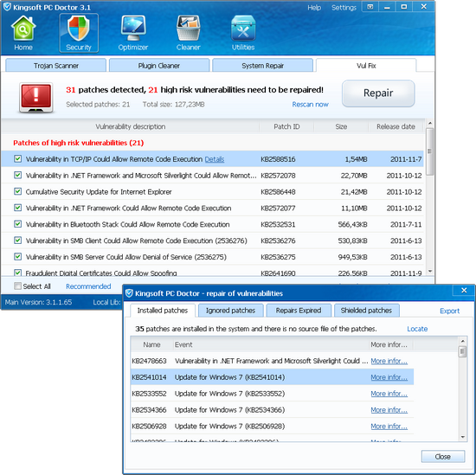Click the vulnerability list scroll down arrow

pos(429,271)
